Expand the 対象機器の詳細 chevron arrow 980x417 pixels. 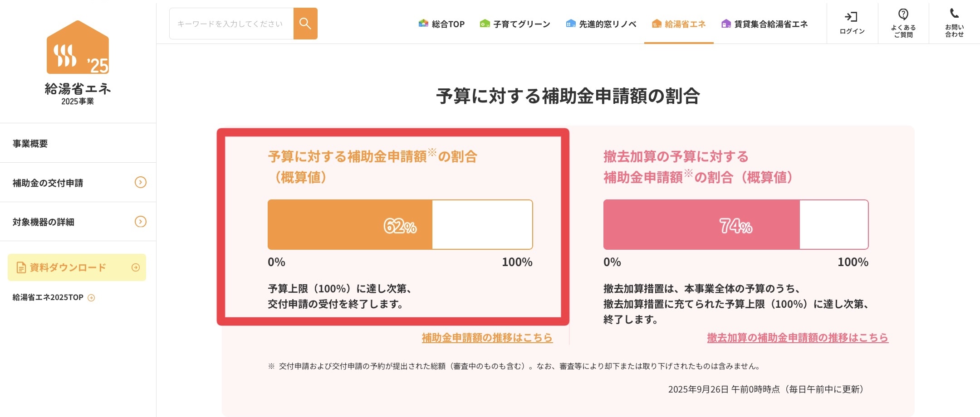point(141,222)
